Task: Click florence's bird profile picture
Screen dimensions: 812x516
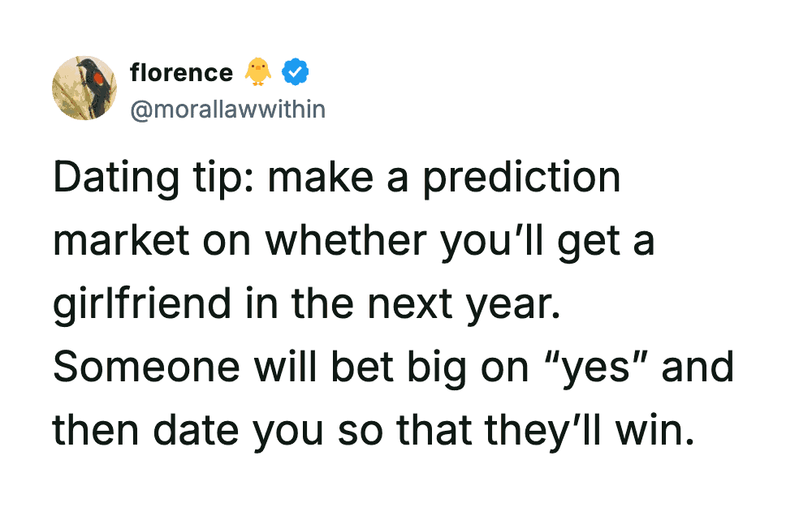Action: (84, 88)
